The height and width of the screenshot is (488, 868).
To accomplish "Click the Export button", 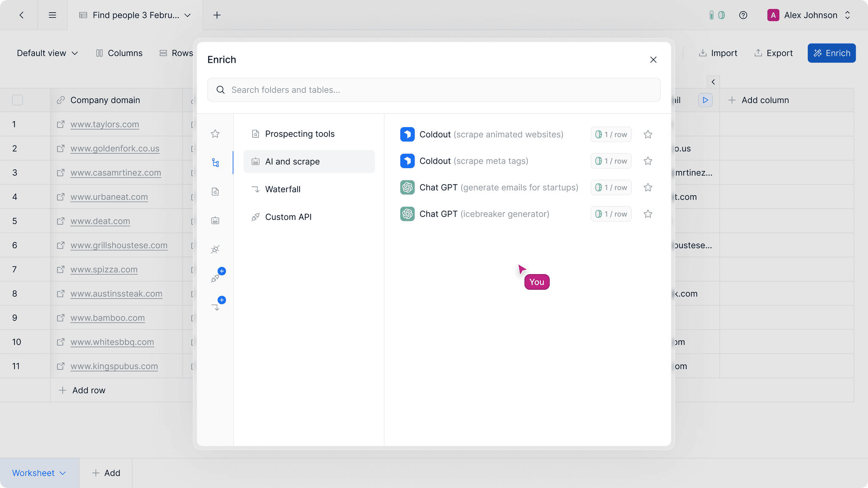I will 773,53.
